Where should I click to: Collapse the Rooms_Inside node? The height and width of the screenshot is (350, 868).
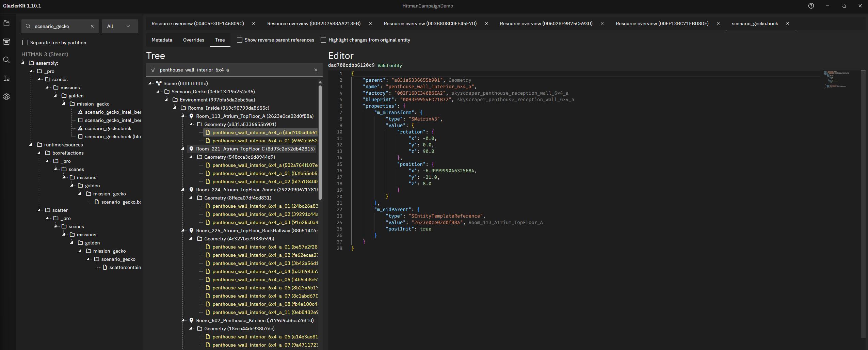[x=175, y=108]
